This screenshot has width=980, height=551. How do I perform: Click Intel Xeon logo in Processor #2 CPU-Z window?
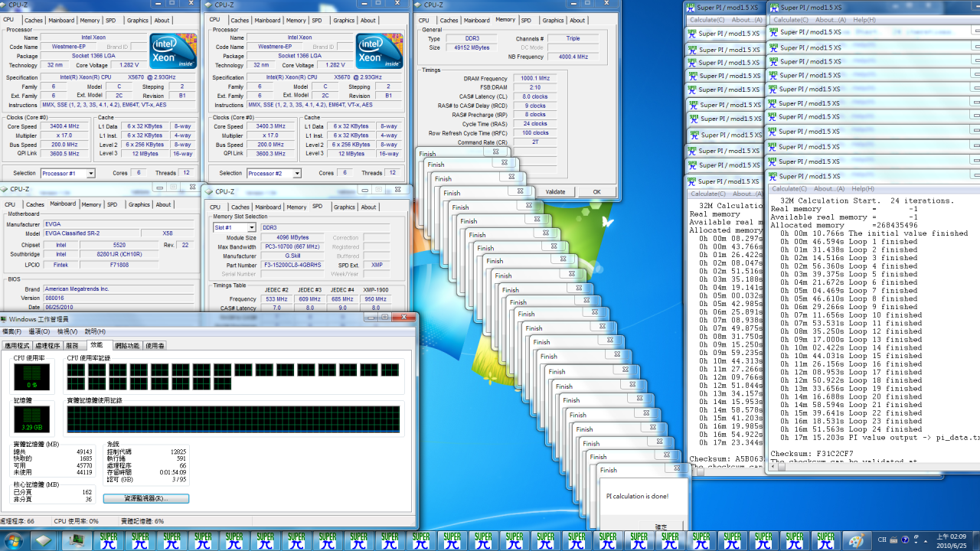[380, 51]
